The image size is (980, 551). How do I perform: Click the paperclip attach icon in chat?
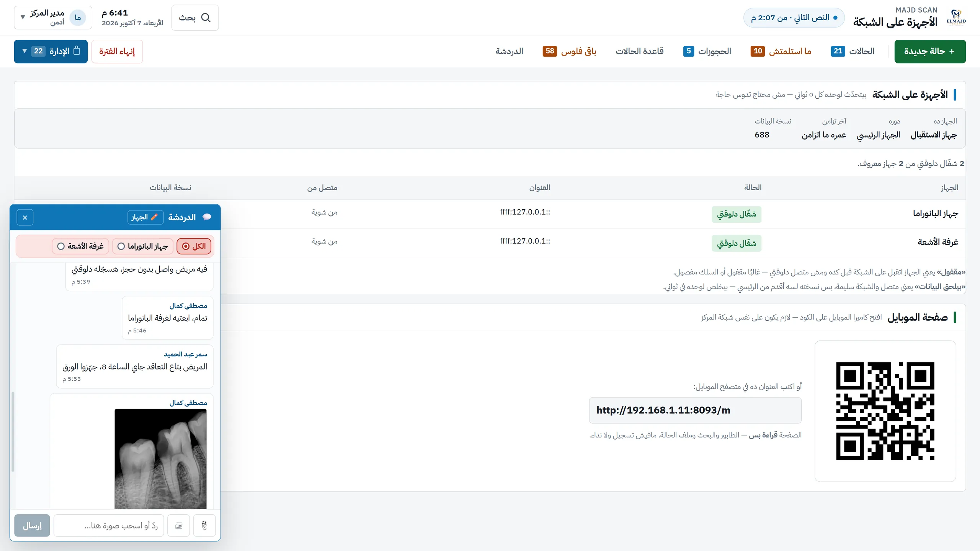(x=204, y=525)
